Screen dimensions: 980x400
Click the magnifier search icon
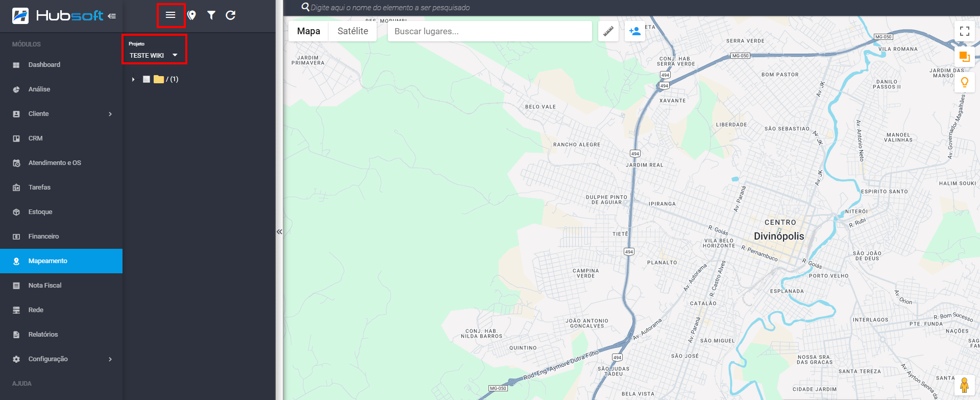point(305,7)
